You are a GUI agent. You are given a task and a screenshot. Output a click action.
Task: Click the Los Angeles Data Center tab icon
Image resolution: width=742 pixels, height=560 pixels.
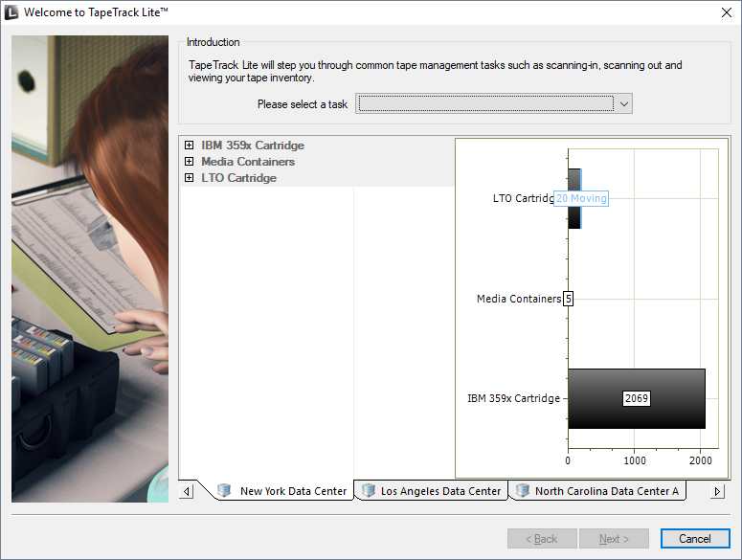pyautogui.click(x=369, y=490)
